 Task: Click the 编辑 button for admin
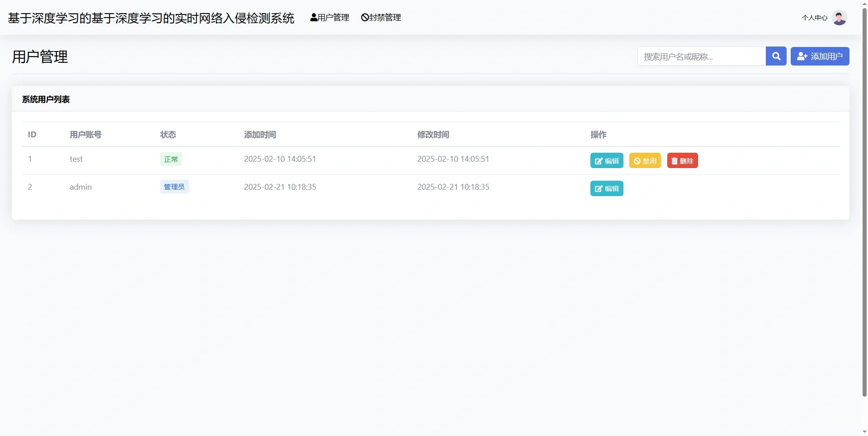coord(606,188)
